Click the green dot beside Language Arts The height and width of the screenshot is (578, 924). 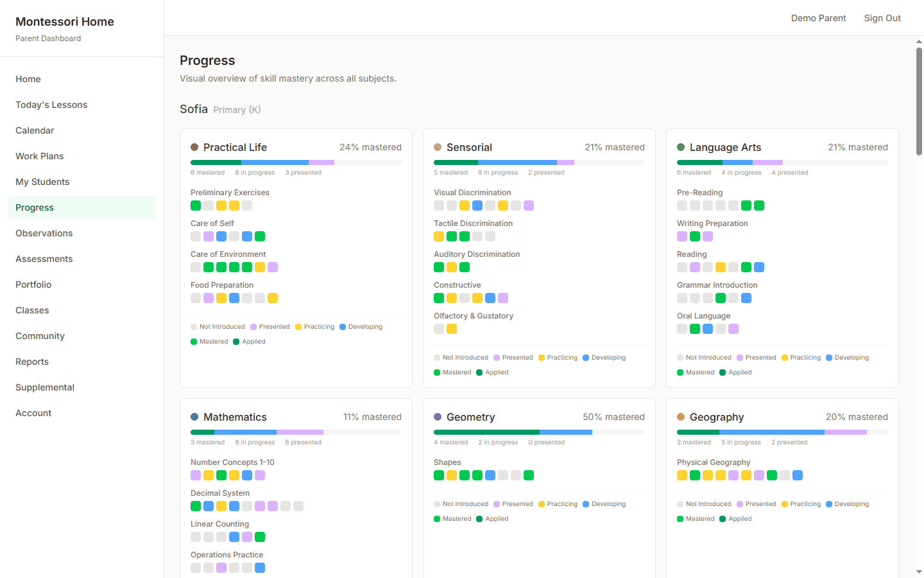pyautogui.click(x=681, y=147)
